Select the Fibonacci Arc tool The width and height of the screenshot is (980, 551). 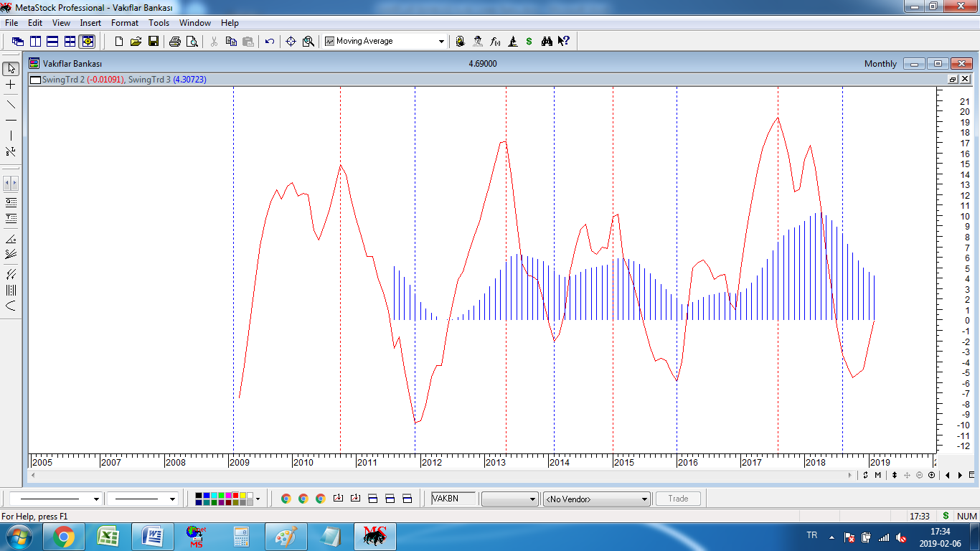11,306
